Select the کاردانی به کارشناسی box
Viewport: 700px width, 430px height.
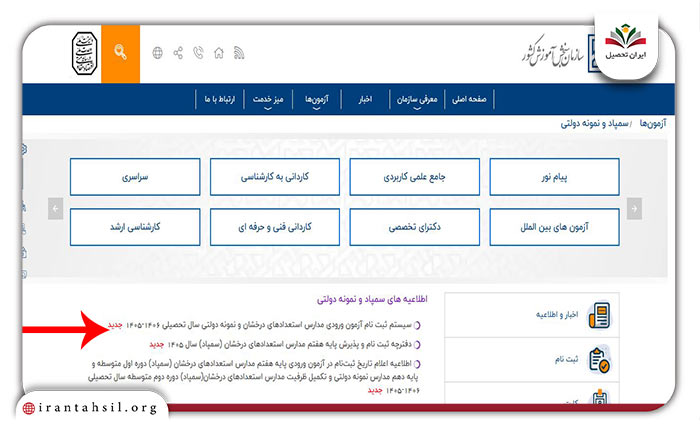point(275,177)
